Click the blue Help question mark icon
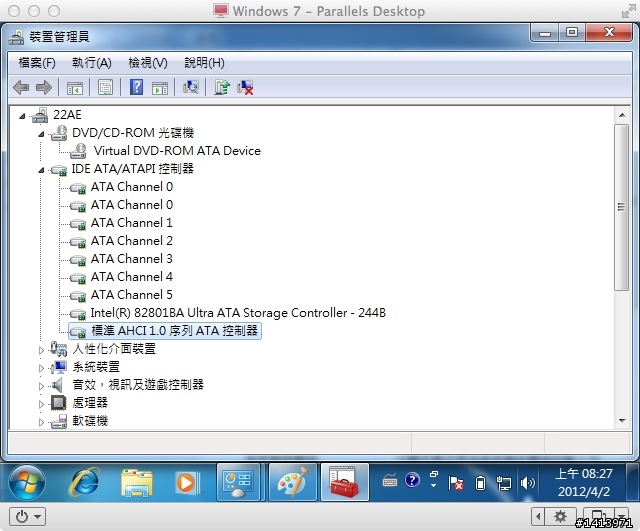Viewport: 640px width, 531px height. coord(136,87)
